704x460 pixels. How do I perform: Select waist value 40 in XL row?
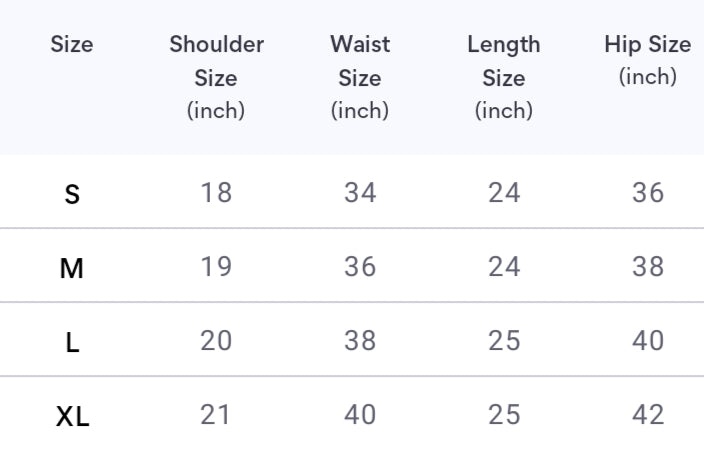[360, 414]
